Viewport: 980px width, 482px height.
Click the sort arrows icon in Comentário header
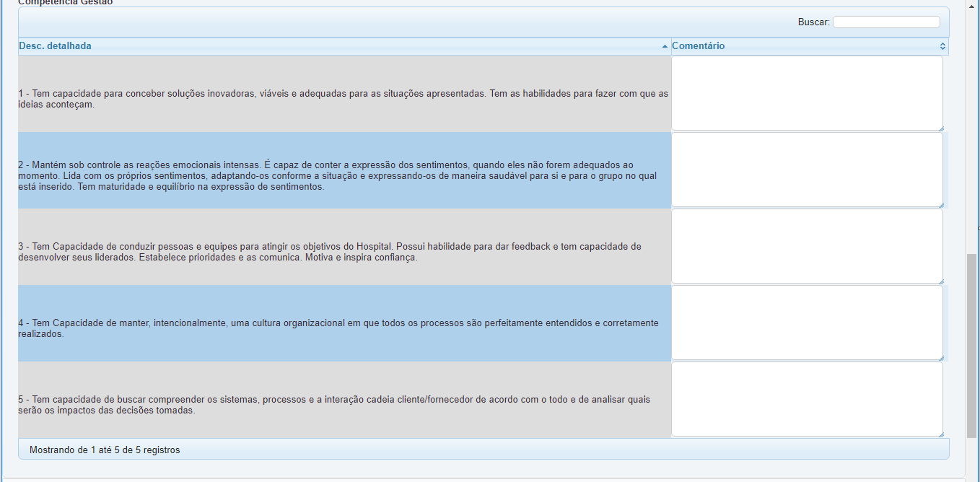(x=942, y=46)
